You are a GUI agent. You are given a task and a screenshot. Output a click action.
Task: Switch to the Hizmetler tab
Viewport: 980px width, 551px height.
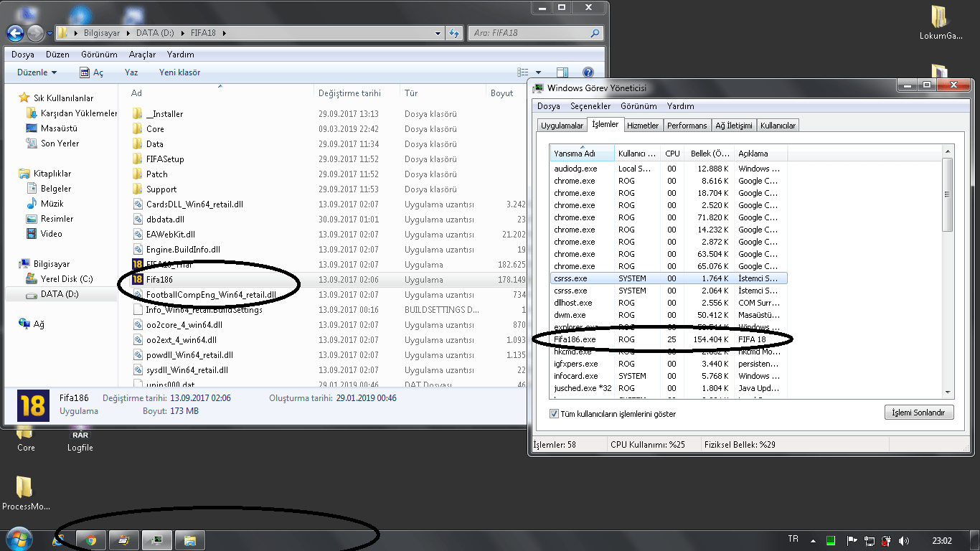(x=642, y=126)
